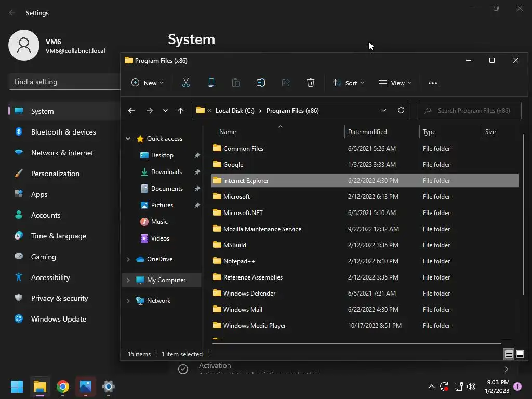Viewport: 532px width, 399px height.
Task: Click the Copy icon in toolbar
Action: click(211, 83)
